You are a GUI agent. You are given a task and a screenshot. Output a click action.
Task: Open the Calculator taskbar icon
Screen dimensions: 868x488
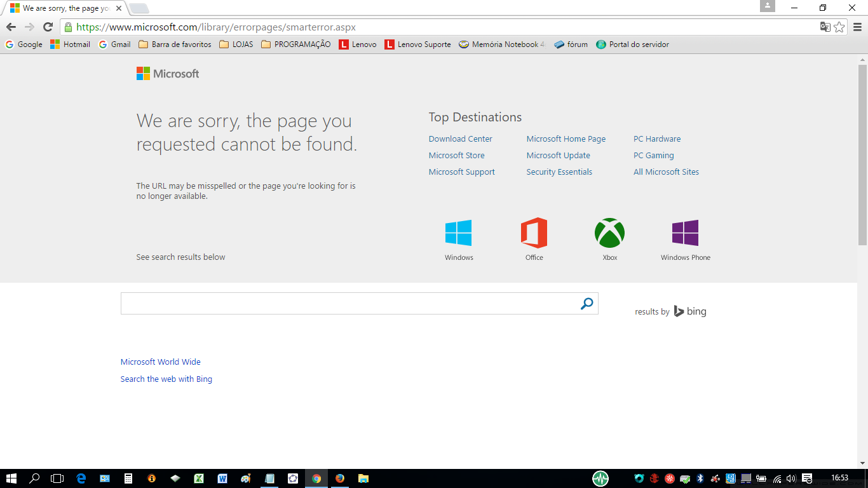tap(128, 478)
